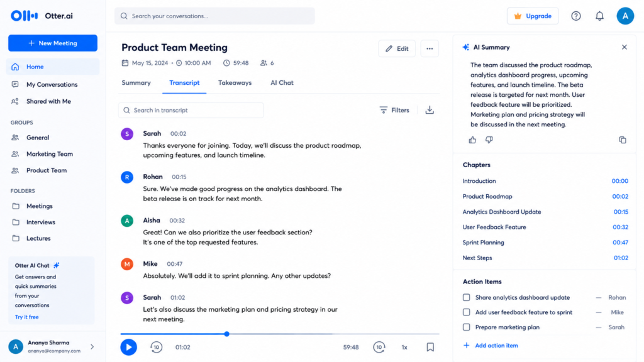Switch to the Takeaways tab
Screen dimensions: 644x362
235,83
